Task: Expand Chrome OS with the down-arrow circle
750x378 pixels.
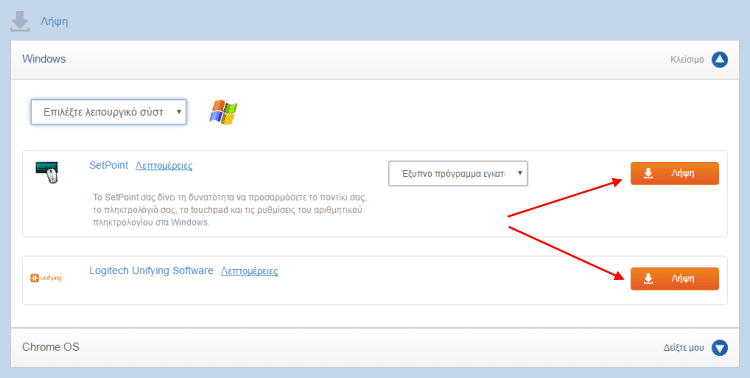Action: (x=719, y=348)
